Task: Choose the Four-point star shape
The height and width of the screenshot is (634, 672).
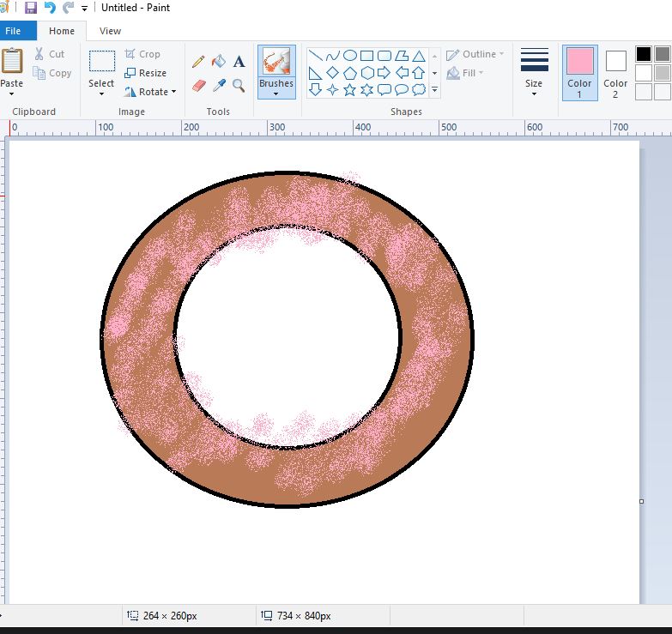Action: [333, 89]
